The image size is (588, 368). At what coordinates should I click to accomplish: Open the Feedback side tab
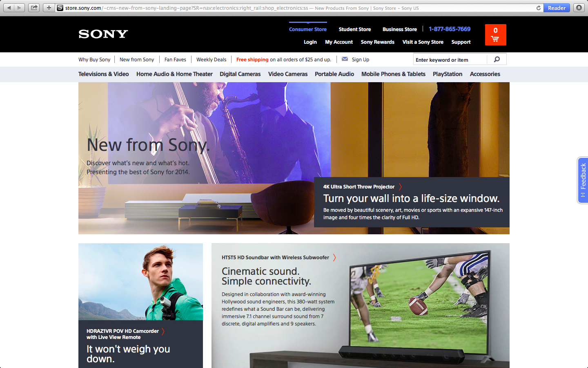pyautogui.click(x=583, y=180)
